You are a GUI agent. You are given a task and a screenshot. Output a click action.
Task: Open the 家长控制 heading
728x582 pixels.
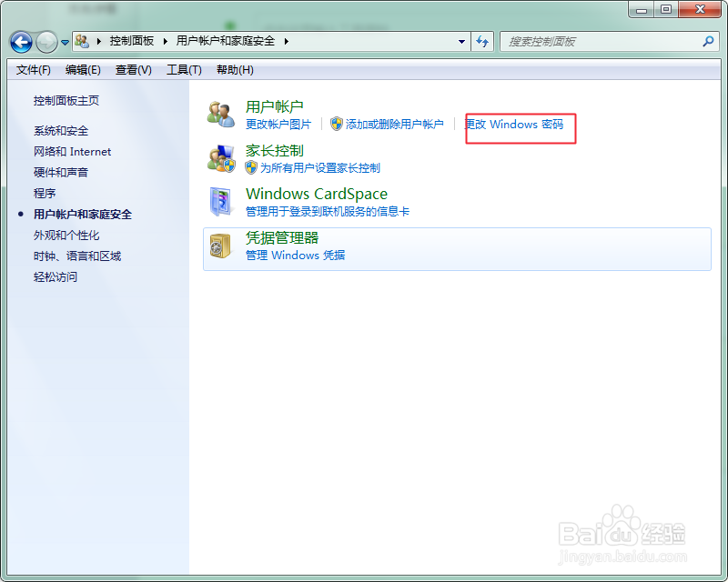click(x=275, y=151)
